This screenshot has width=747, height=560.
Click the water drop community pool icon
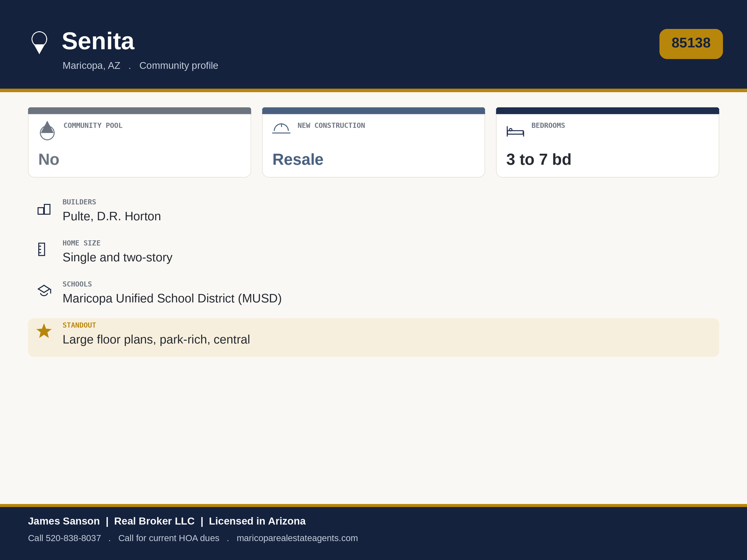coord(47,131)
